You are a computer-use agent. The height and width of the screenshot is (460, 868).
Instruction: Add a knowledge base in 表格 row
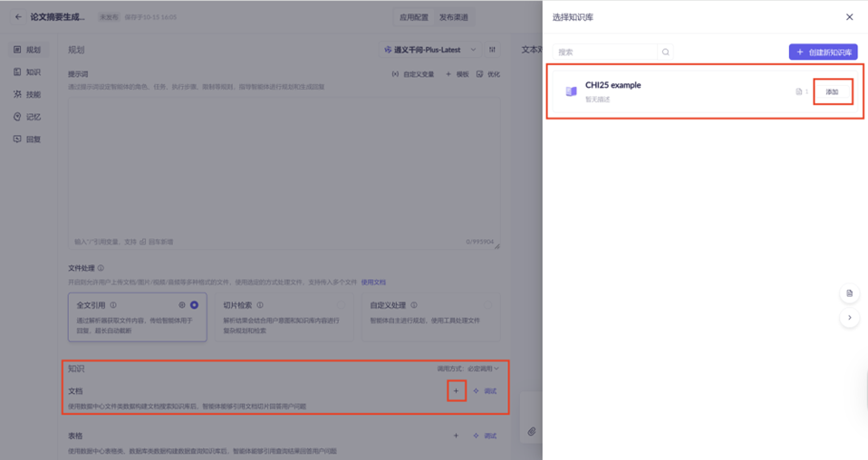(x=456, y=436)
